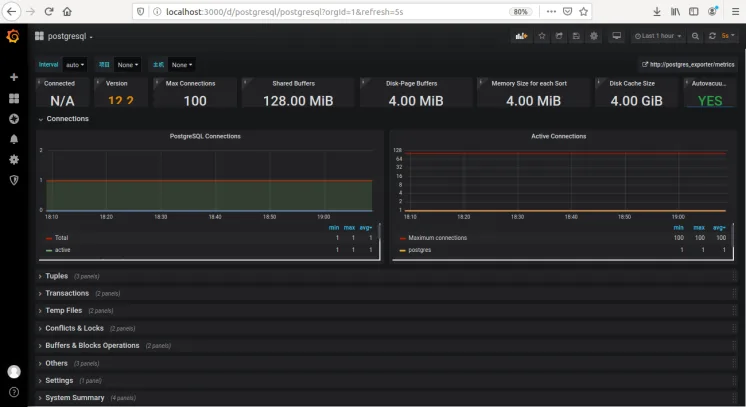The image size is (746, 407).
Task: Go back in browser history
Action: coord(11,11)
